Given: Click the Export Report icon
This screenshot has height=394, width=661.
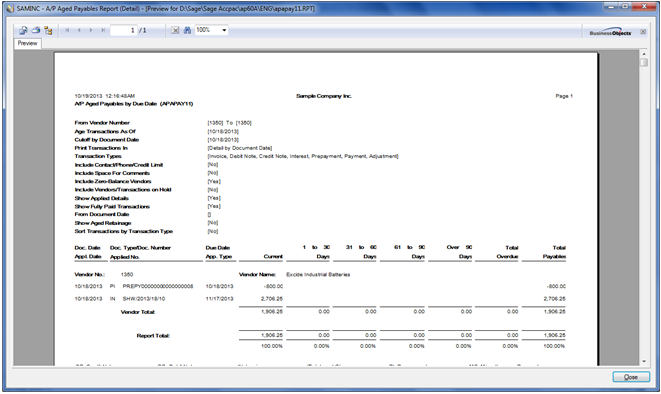Looking at the screenshot, I should click(x=23, y=30).
